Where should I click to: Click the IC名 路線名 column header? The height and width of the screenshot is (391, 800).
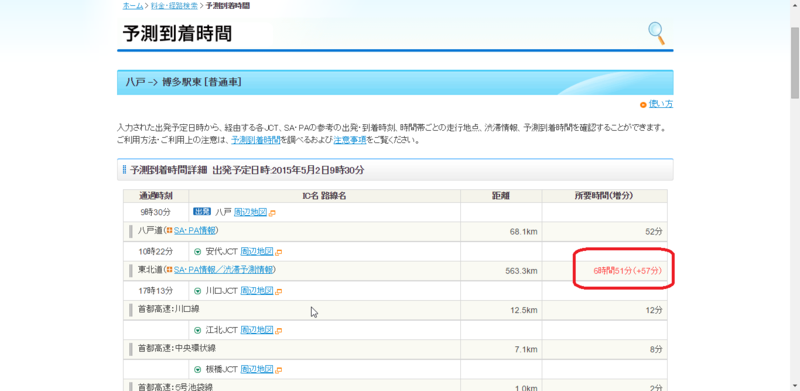pyautogui.click(x=324, y=196)
